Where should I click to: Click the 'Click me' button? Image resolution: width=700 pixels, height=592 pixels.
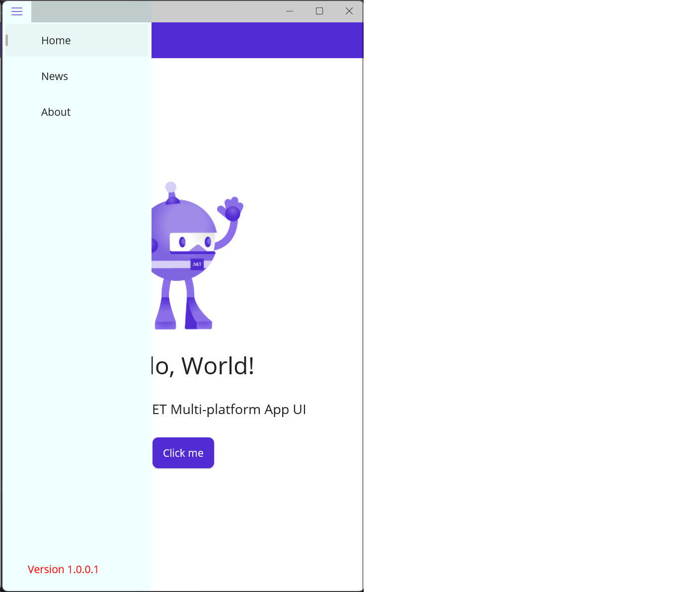click(x=183, y=453)
